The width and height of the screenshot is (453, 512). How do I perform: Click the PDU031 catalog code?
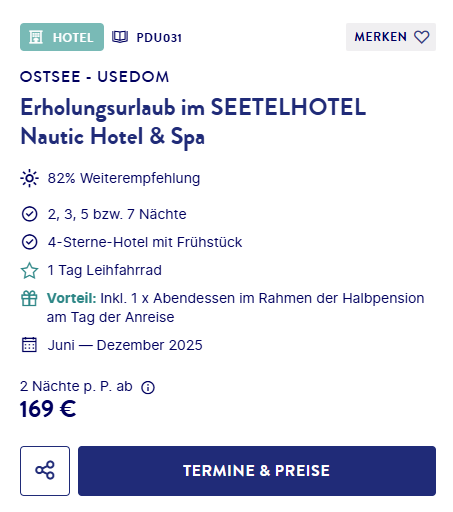click(159, 38)
